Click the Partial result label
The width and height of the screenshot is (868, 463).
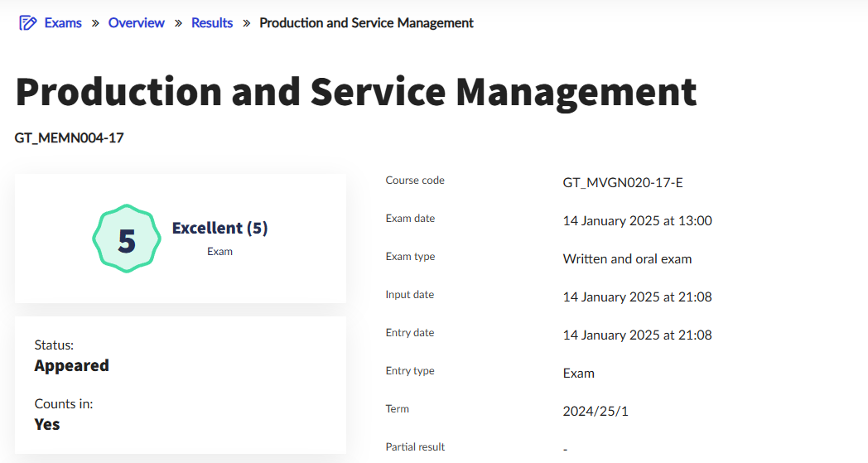pyautogui.click(x=415, y=447)
